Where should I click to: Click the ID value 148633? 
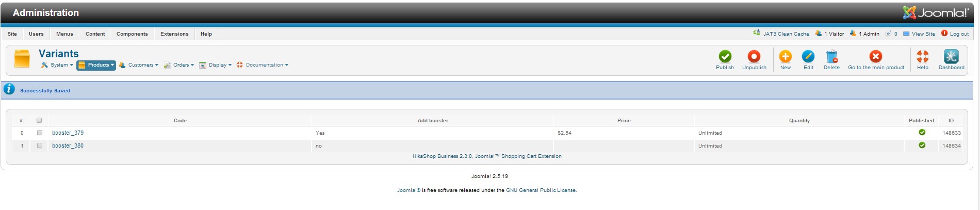(951, 133)
